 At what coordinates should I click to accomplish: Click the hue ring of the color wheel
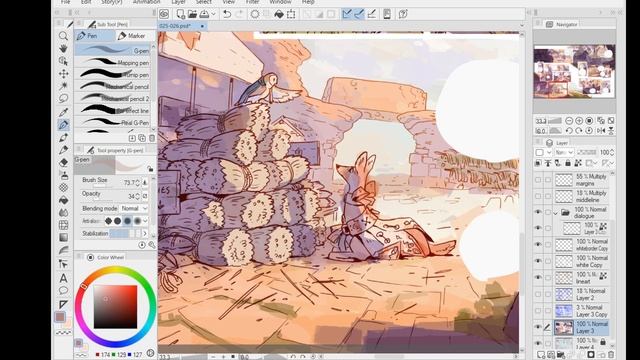pyautogui.click(x=116, y=271)
